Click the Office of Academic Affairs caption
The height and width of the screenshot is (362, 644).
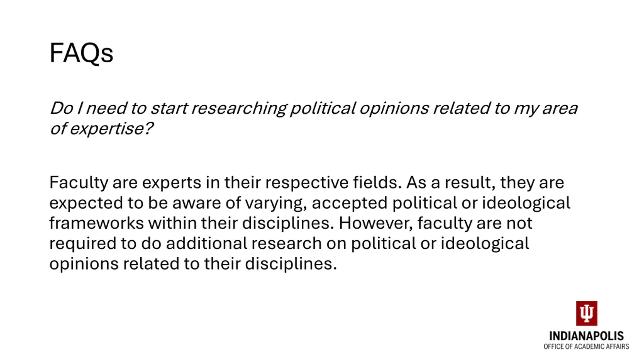(x=586, y=347)
